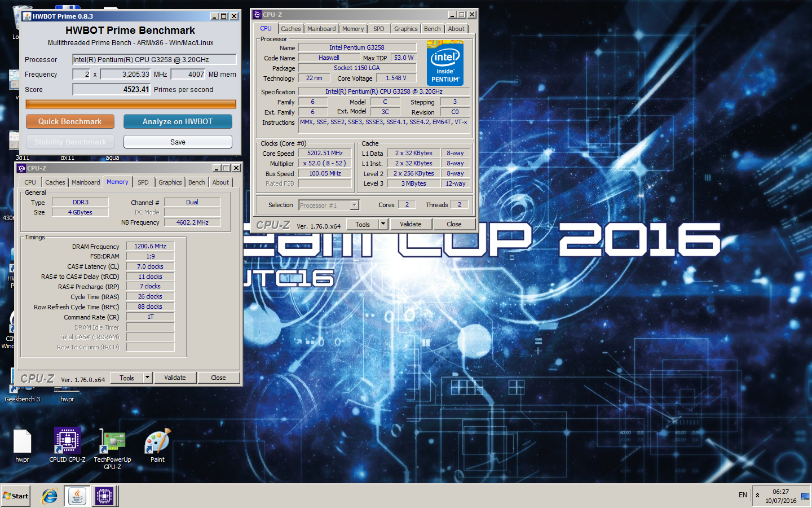Open About tab in CPU-Z Memory window
This screenshot has height=508, width=812.
(221, 182)
